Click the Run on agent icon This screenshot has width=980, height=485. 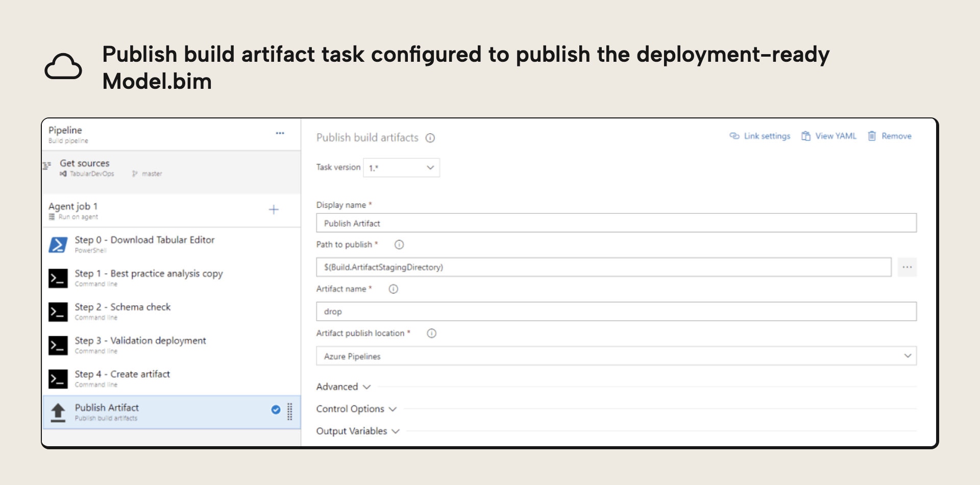pos(52,217)
